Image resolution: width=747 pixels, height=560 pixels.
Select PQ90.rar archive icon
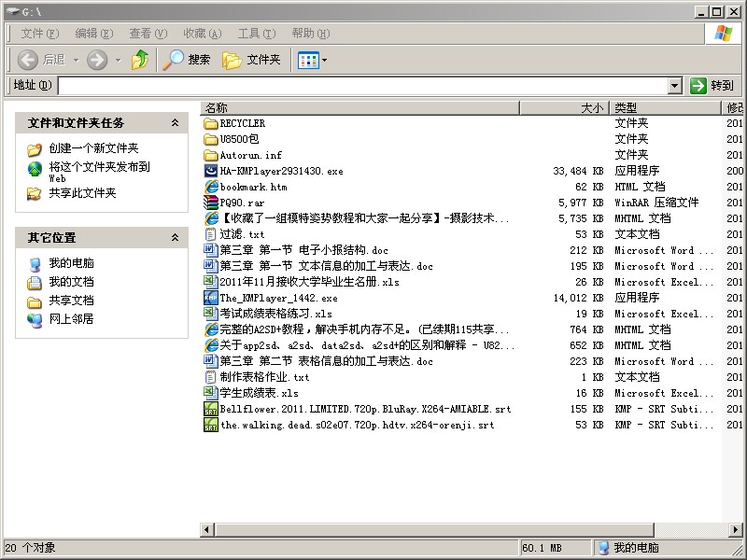[211, 203]
